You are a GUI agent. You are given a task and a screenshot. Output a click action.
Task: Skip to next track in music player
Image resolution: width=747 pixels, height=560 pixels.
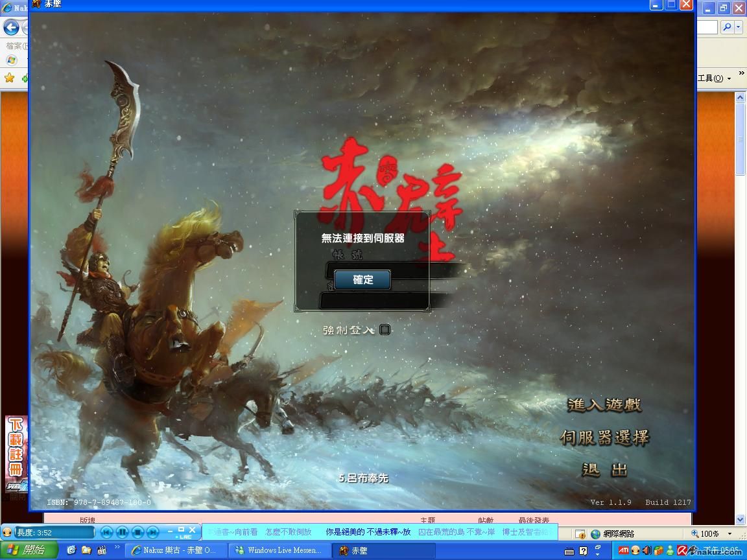point(152,532)
